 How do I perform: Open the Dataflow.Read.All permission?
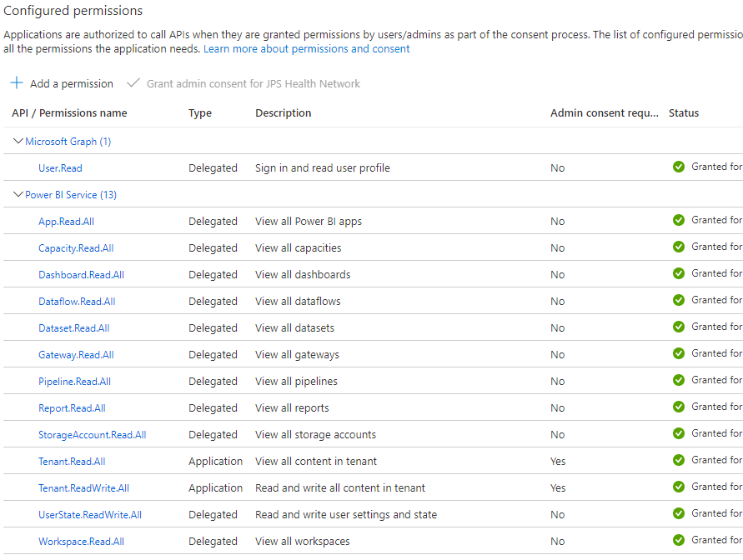click(x=77, y=302)
